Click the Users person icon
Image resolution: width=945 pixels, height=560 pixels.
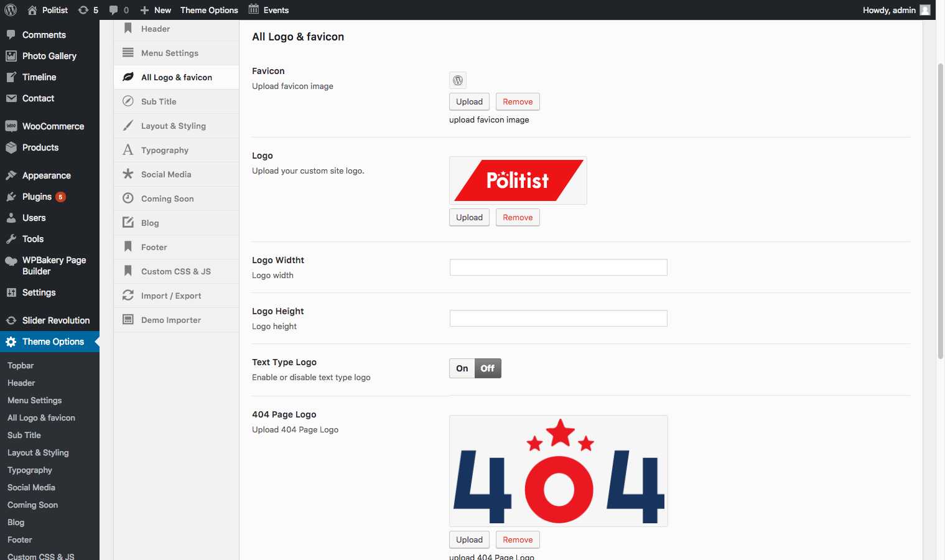[11, 218]
